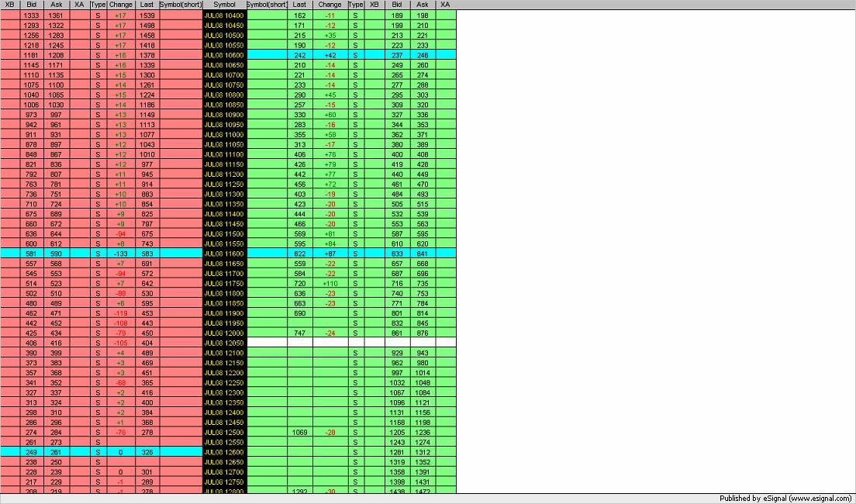Click the JUL08 12050 symbol cell
This screenshot has height=504, width=856.
coord(224,343)
